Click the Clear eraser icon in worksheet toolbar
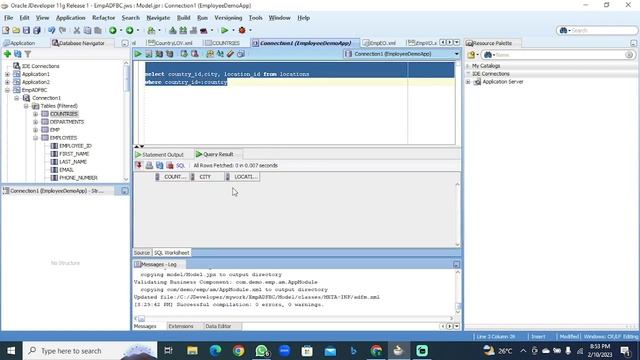Viewport: 640px width, 360px height. (x=230, y=54)
